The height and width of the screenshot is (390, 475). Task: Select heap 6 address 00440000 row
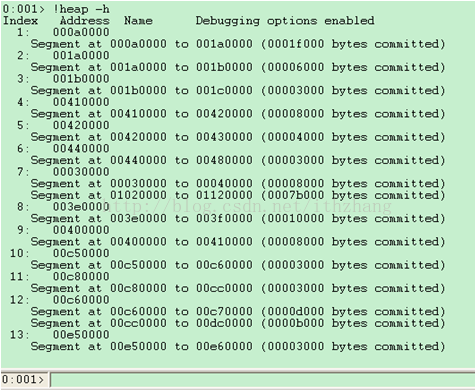(63, 149)
